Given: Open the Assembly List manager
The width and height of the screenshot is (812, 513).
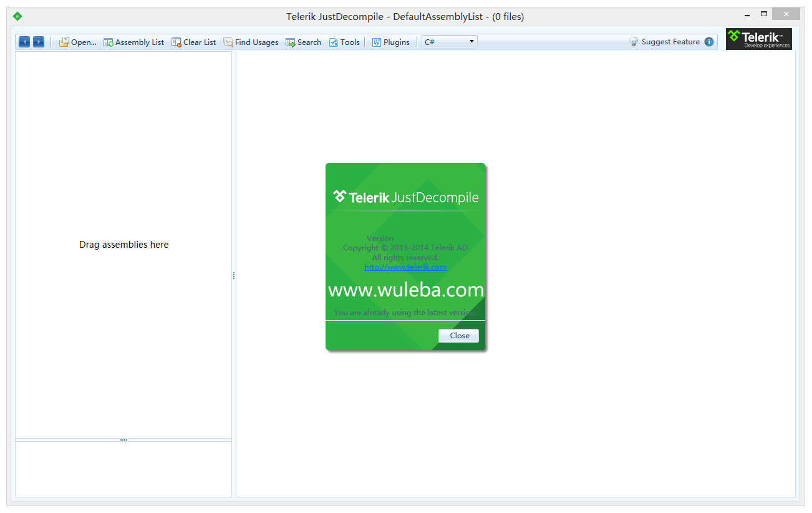Looking at the screenshot, I should (x=133, y=42).
